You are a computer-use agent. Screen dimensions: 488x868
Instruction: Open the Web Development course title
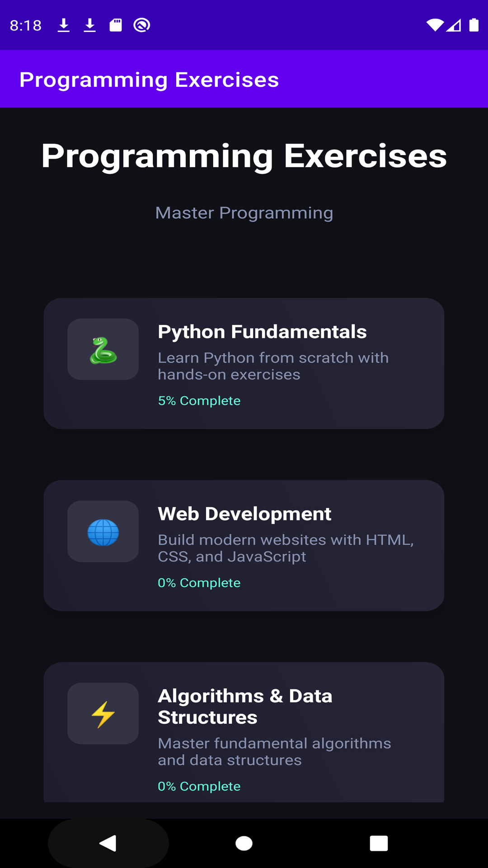244,514
